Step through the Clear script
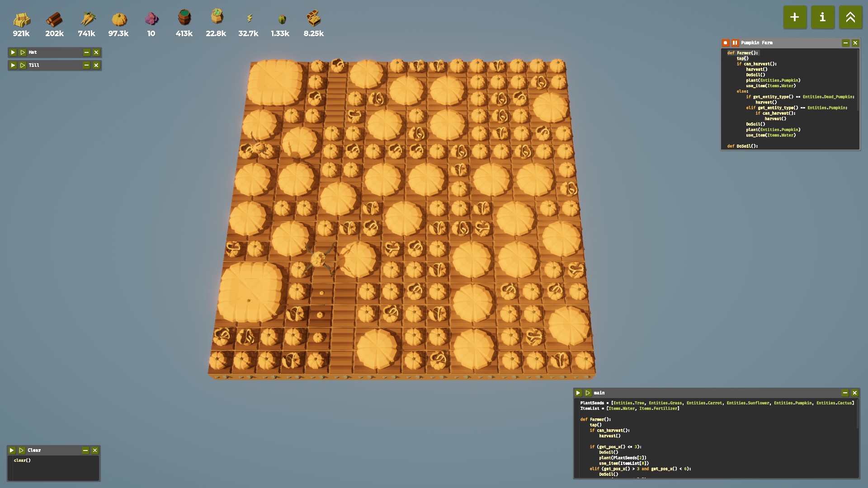The image size is (868, 488). pyautogui.click(x=21, y=450)
